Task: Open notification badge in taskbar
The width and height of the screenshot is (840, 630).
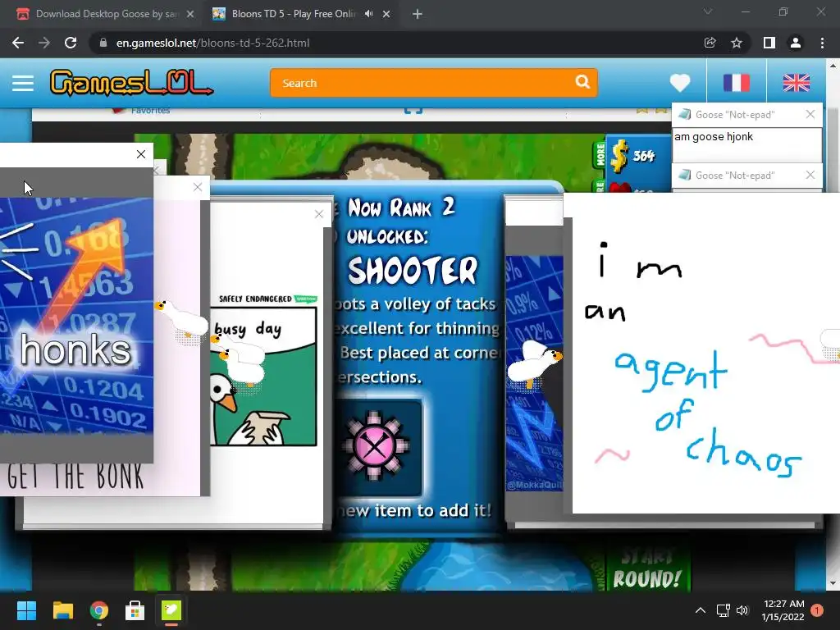Action: [x=817, y=610]
